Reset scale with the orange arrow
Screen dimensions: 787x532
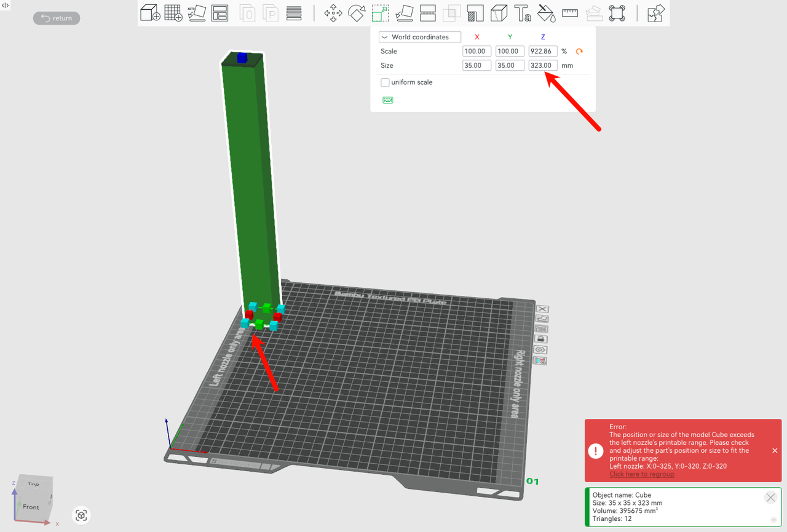(x=579, y=52)
